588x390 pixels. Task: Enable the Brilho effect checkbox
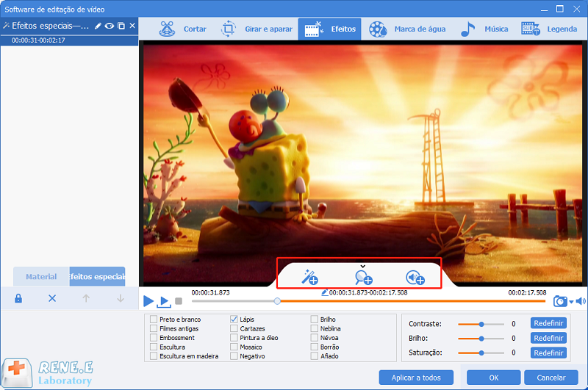click(x=315, y=319)
